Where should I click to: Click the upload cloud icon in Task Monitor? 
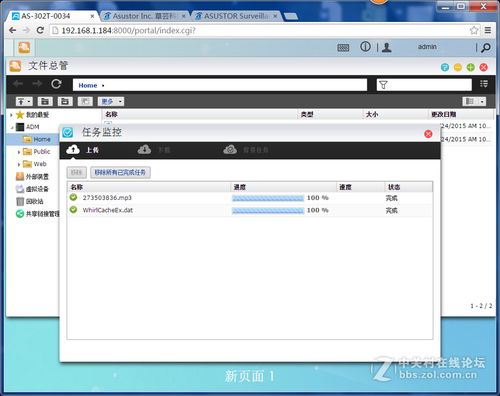click(73, 150)
